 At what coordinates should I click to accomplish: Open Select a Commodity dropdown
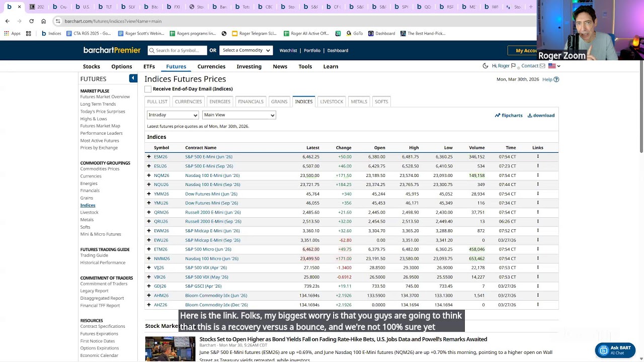pyautogui.click(x=246, y=50)
